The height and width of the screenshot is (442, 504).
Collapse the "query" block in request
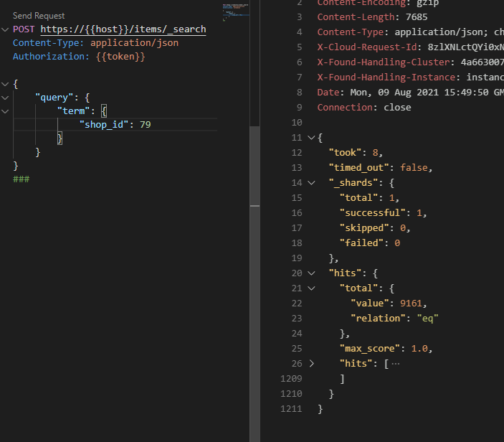(x=5, y=98)
